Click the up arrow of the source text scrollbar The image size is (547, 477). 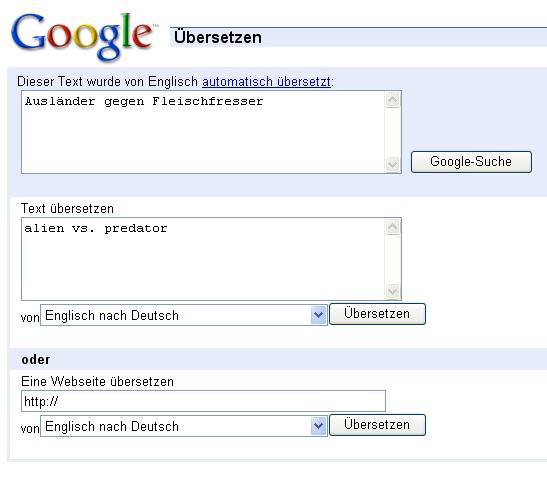[x=393, y=227]
